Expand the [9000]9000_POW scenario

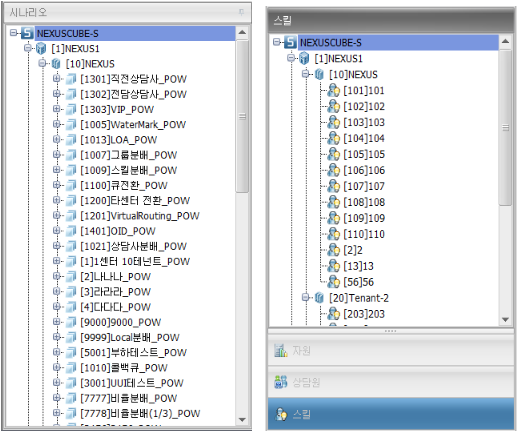click(x=56, y=322)
